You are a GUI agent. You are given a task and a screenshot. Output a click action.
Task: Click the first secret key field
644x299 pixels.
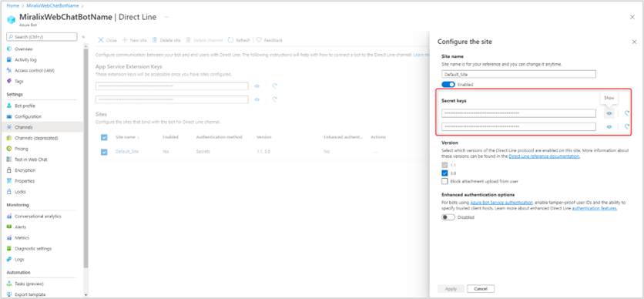click(518, 113)
